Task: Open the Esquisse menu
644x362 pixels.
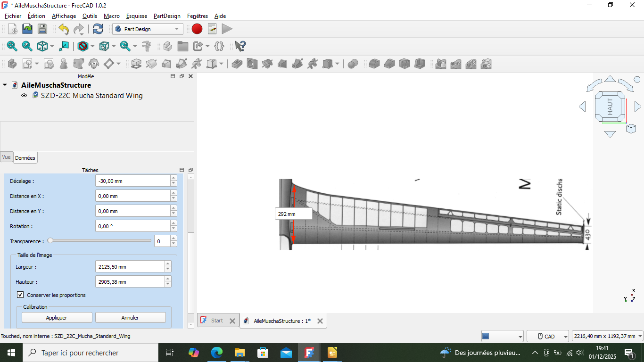Action: (x=136, y=16)
